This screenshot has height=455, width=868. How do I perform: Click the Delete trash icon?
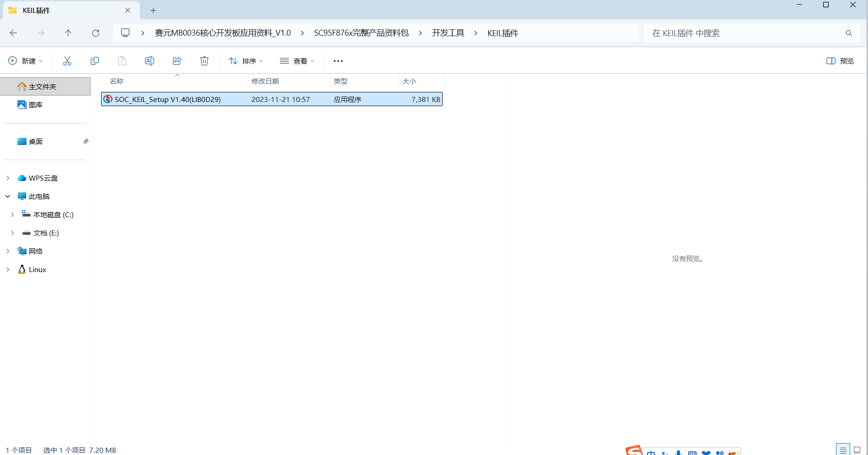[x=204, y=61]
